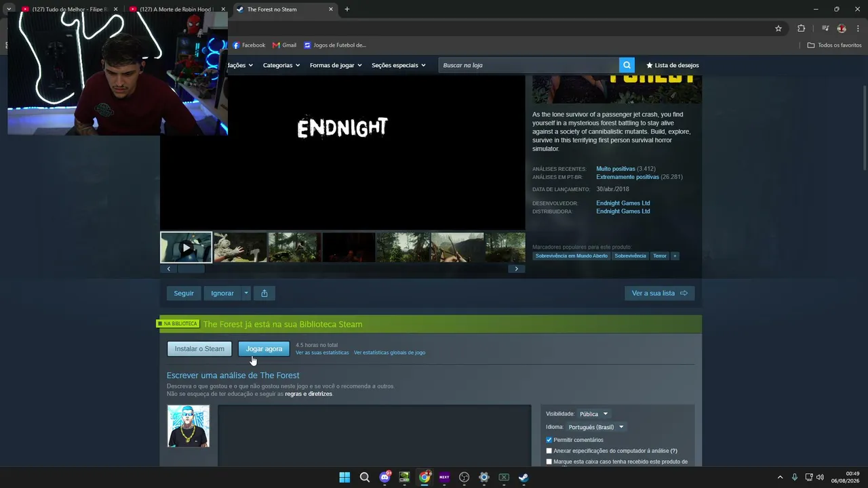Open OBS Studio from the taskbar

click(464, 477)
